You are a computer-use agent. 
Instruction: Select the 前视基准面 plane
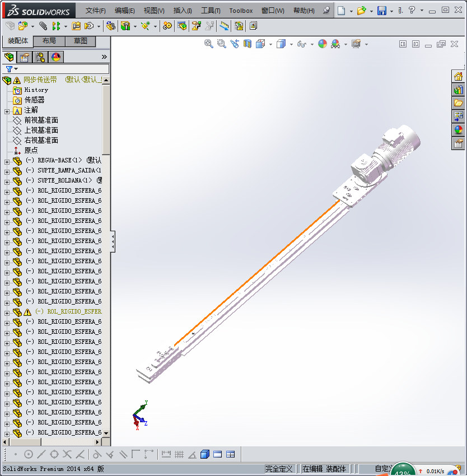coord(41,120)
